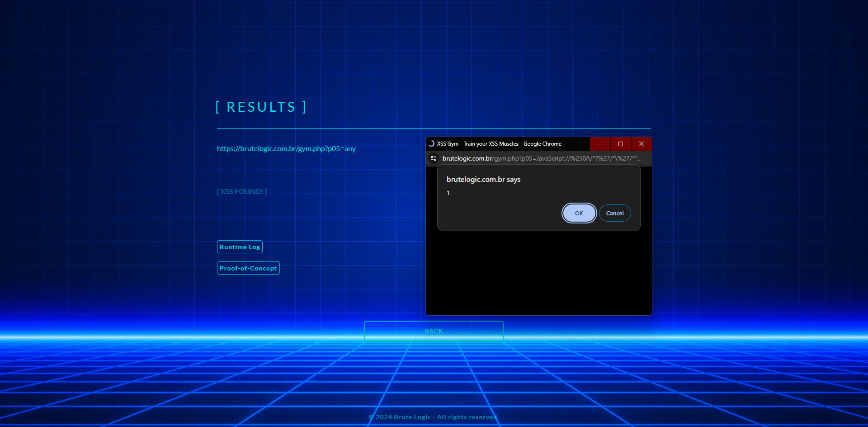Click the site information icon in address bar
This screenshot has width=868, height=427.
pos(434,158)
